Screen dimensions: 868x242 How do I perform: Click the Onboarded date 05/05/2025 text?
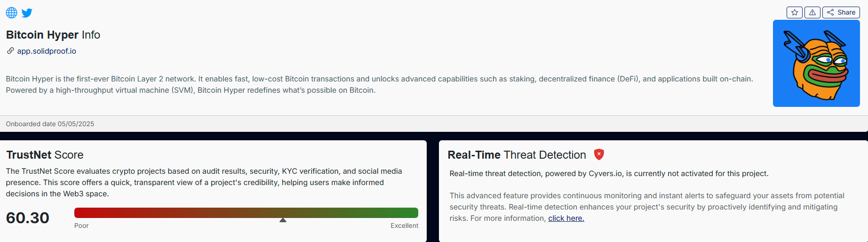[x=50, y=124]
